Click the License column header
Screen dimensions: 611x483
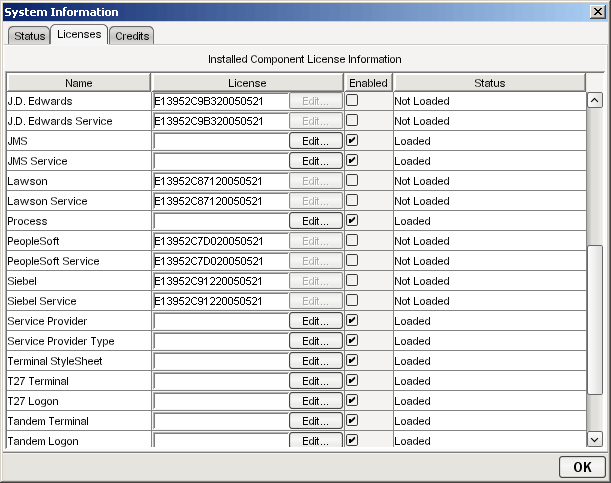(x=247, y=83)
